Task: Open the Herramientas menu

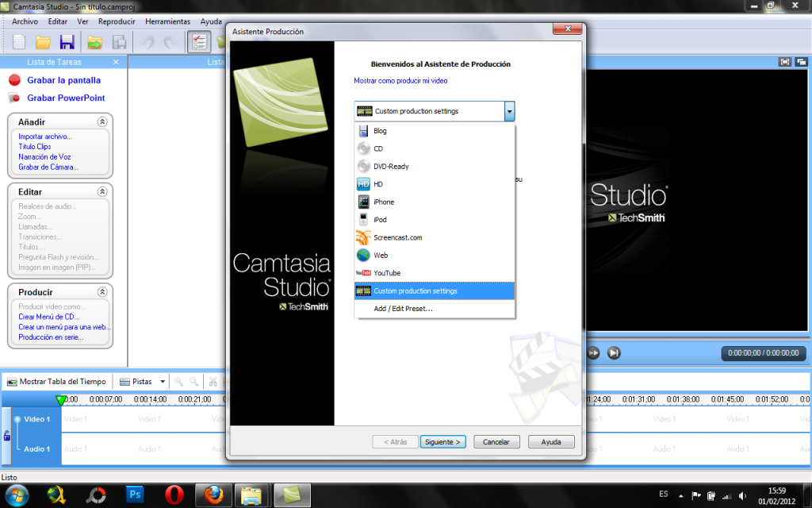Action: 168,21
